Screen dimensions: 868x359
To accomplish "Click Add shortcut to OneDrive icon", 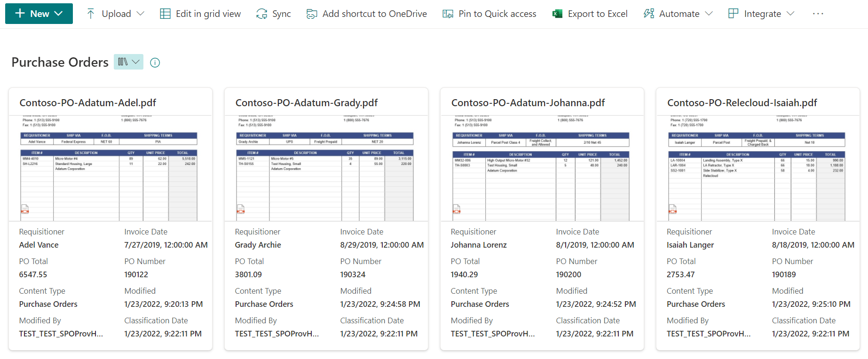I will 312,14.
